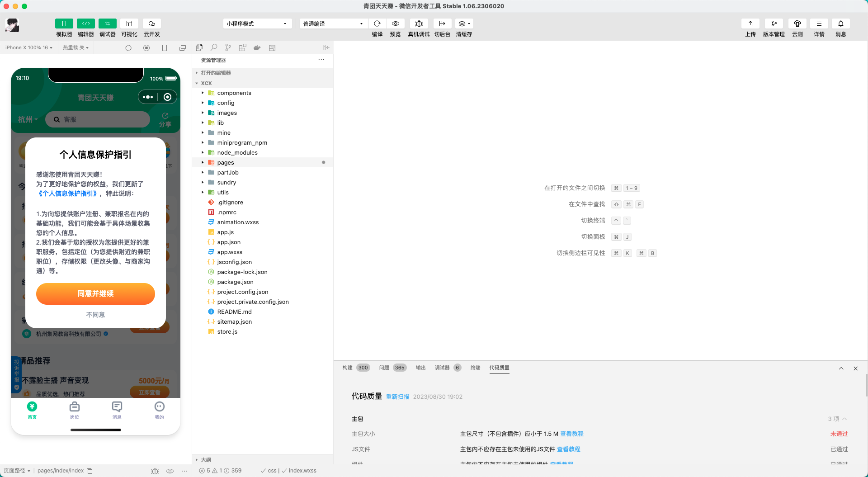The width and height of the screenshot is (868, 477).
Task: Open the 页面路径 page path dropdown
Action: [x=17, y=471]
